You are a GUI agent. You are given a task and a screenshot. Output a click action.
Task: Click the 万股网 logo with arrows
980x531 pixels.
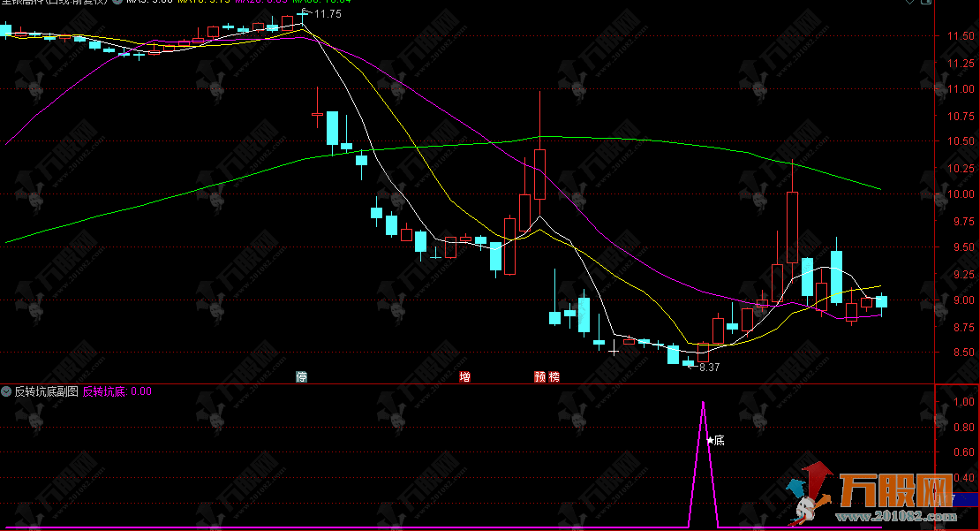[x=874, y=490]
